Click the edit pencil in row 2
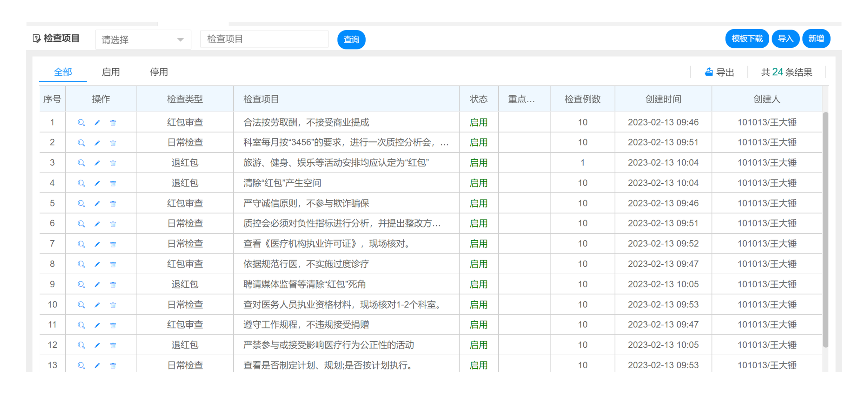868x394 pixels. coord(97,143)
